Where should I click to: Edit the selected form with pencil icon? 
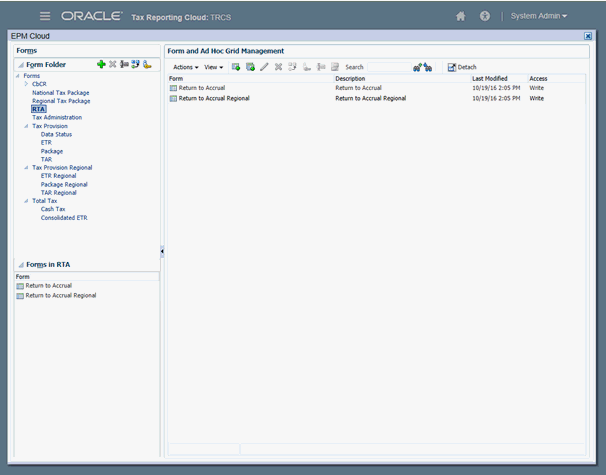pos(264,67)
